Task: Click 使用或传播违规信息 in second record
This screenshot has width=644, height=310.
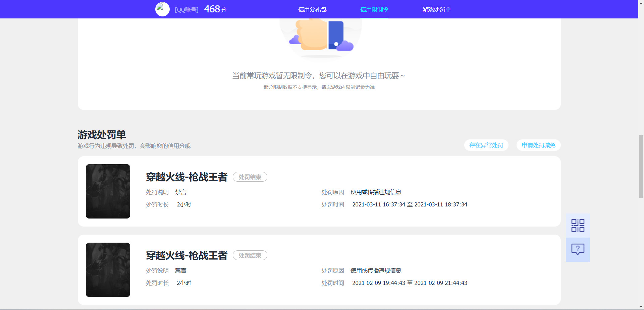Action: 376,270
